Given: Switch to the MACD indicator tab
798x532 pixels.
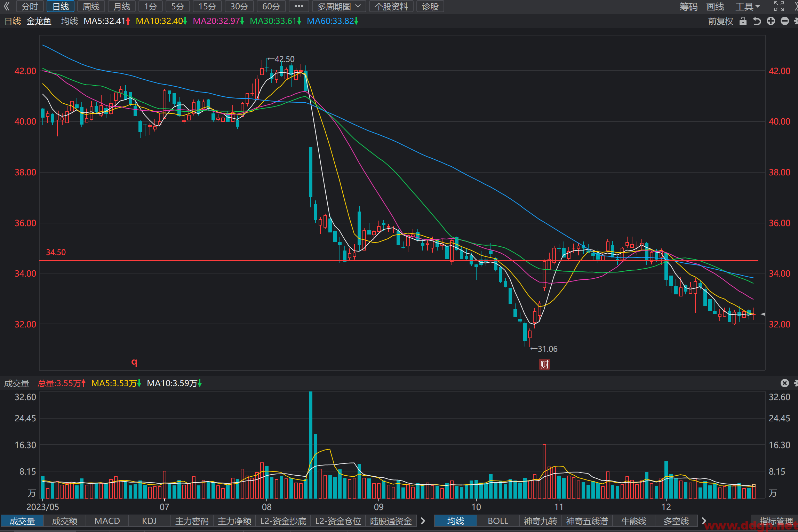Looking at the screenshot, I should 107,521.
